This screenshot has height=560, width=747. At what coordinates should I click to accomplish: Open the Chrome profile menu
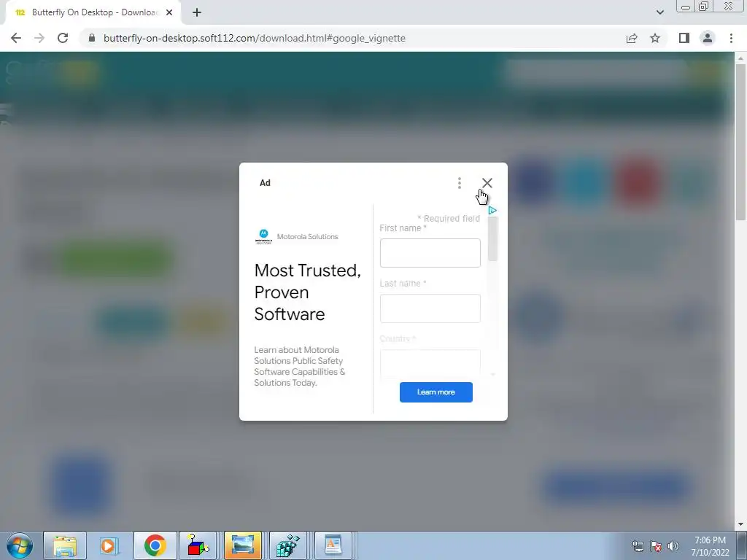(708, 38)
